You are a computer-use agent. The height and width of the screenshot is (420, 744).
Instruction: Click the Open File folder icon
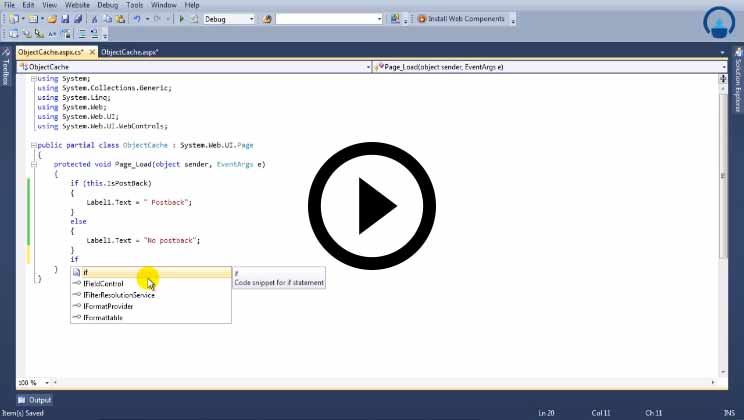[x=52, y=19]
